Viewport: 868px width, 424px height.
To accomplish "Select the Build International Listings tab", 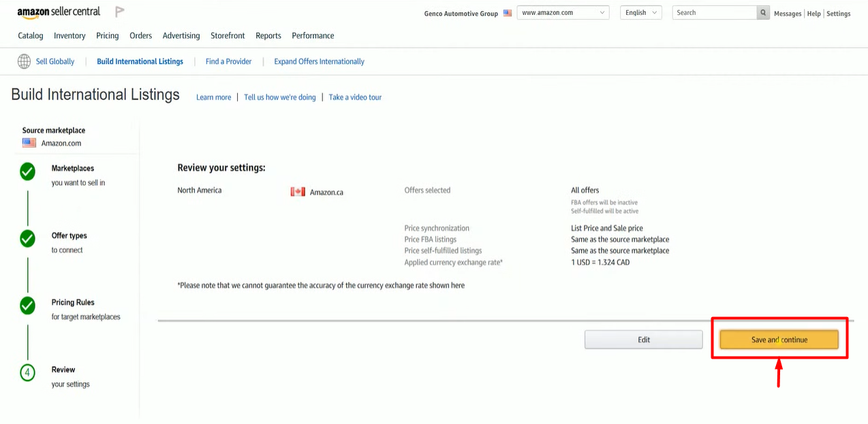I will pos(140,61).
